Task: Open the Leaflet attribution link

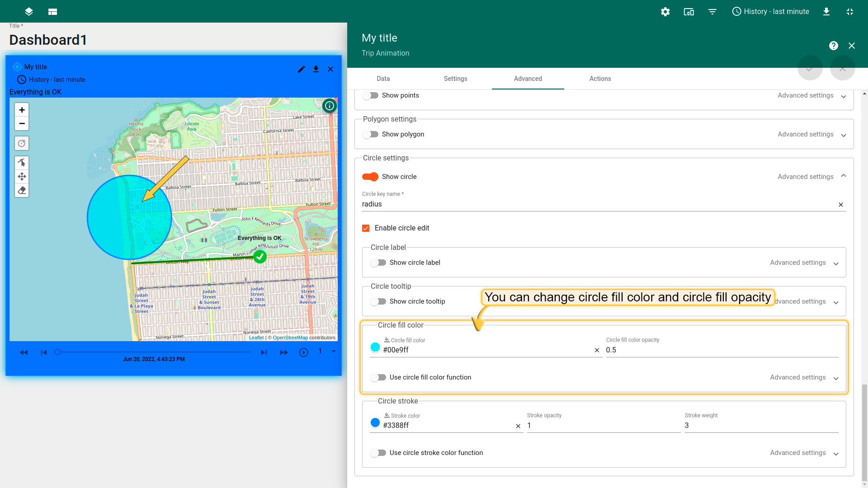Action: tap(256, 338)
